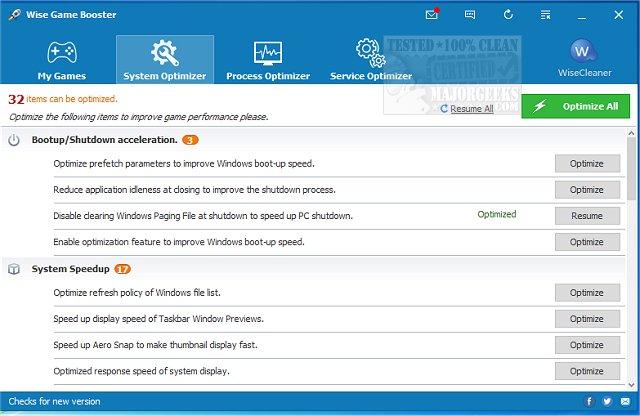The width and height of the screenshot is (640, 416).
Task: Optimize the Aero Snap thumbnail display item
Action: (x=587, y=345)
